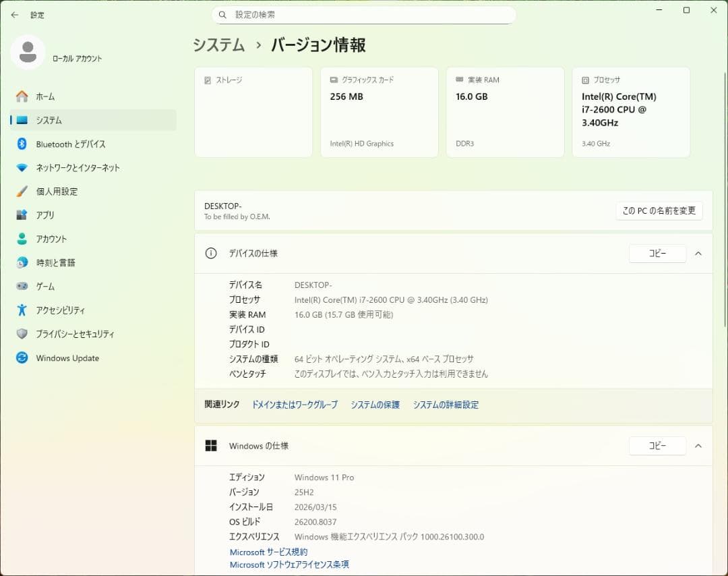Viewport: 728px width, 576px height.
Task: Click the ローカル アカウント label
Action: pos(77,59)
